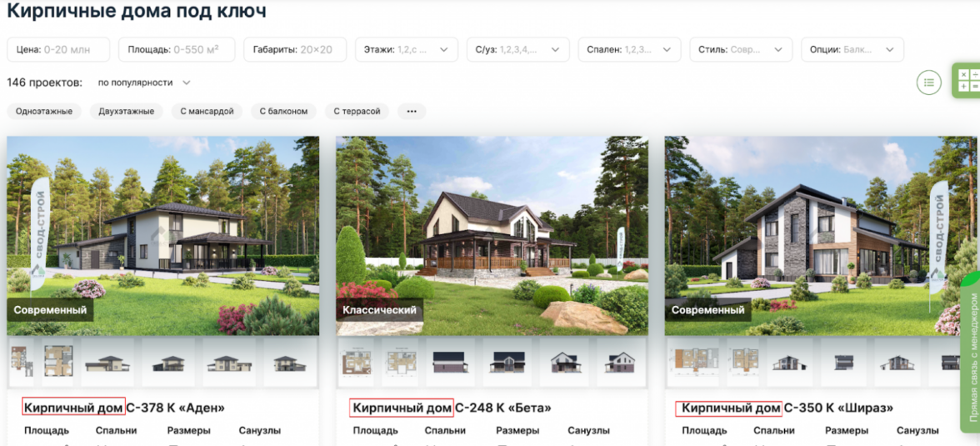Click Современный label on Аден photo

(50, 309)
